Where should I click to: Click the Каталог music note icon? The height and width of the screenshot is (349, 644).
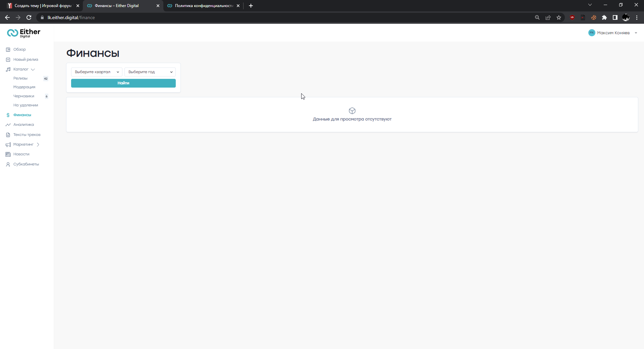point(8,69)
